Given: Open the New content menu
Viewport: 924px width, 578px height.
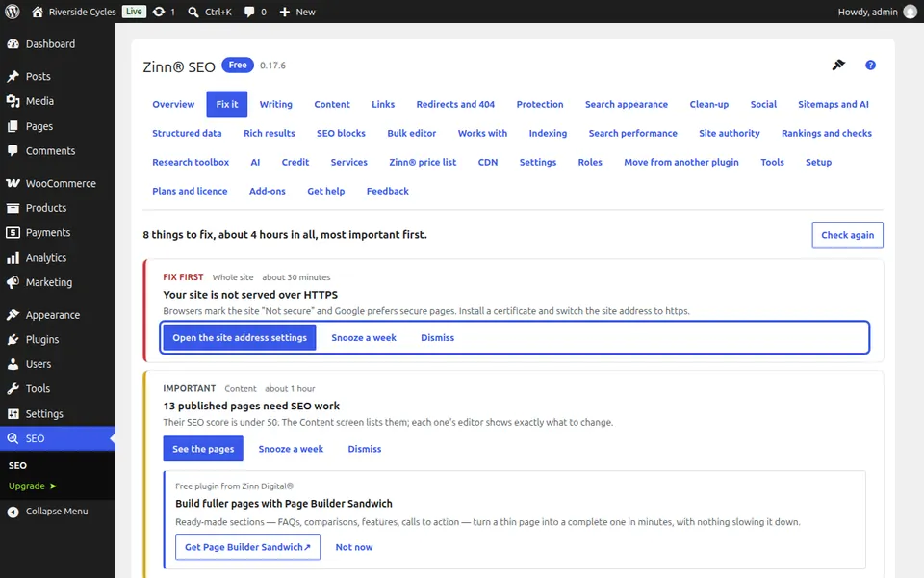Looking at the screenshot, I should [x=297, y=12].
